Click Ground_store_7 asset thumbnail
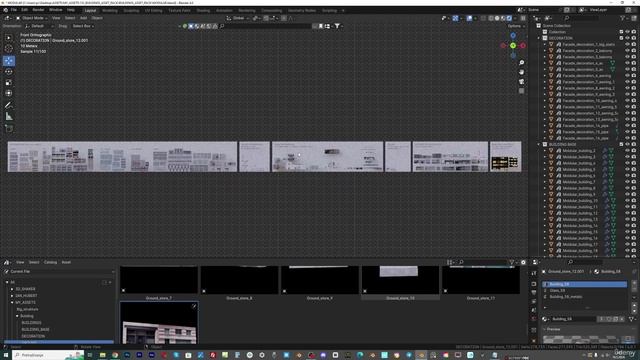The height and width of the screenshot is (360, 640). [159, 280]
